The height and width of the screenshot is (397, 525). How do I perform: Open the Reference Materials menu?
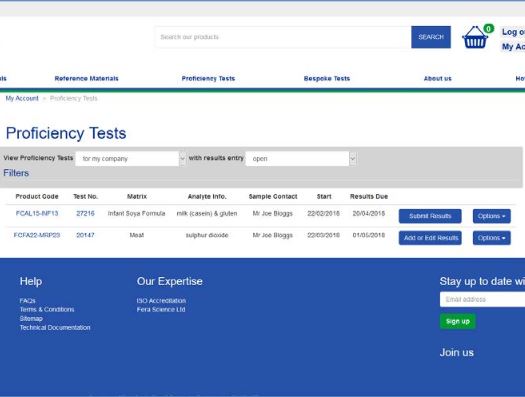tap(86, 78)
